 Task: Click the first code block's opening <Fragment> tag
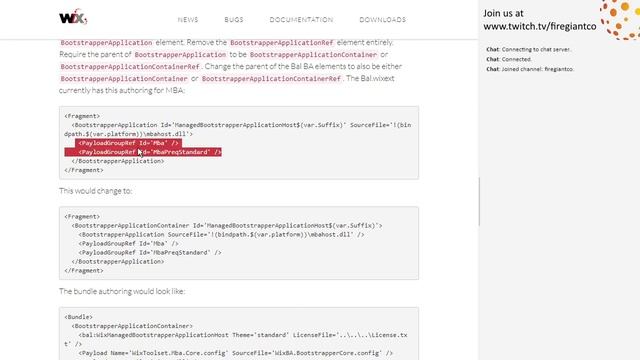tap(82, 116)
